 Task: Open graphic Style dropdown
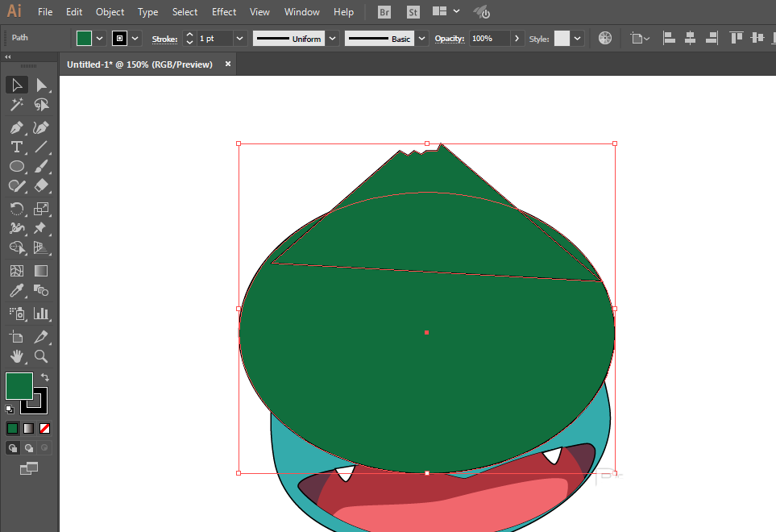tap(577, 38)
